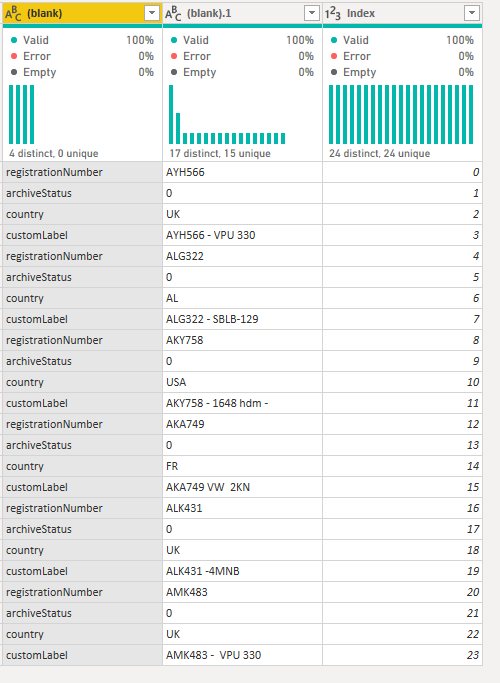This screenshot has height=683, width=500.
Task: Select UK country cell in index 22 row
Action: coord(242,634)
